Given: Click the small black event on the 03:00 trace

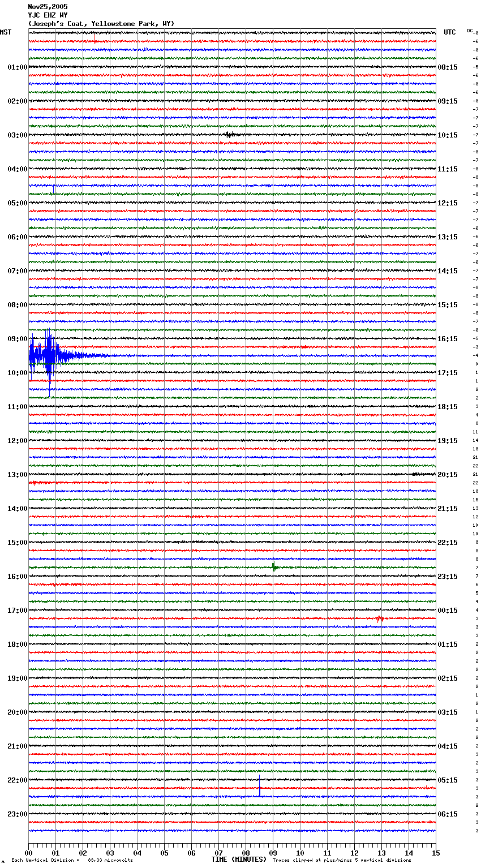Looking at the screenshot, I should click(x=229, y=135).
